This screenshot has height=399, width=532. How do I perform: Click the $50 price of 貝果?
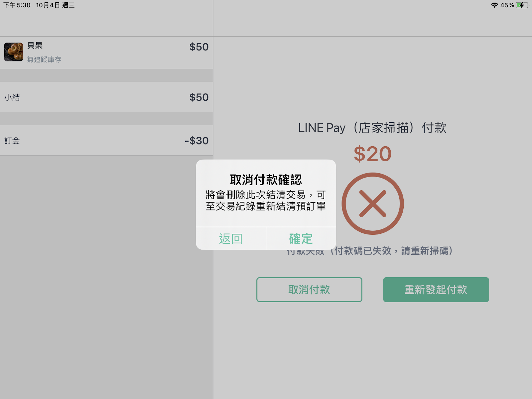pyautogui.click(x=199, y=47)
